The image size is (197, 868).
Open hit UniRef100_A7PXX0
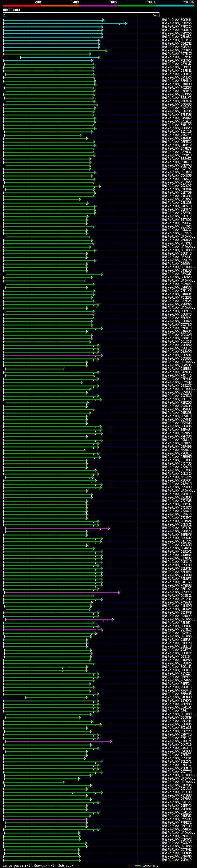[176, 26]
